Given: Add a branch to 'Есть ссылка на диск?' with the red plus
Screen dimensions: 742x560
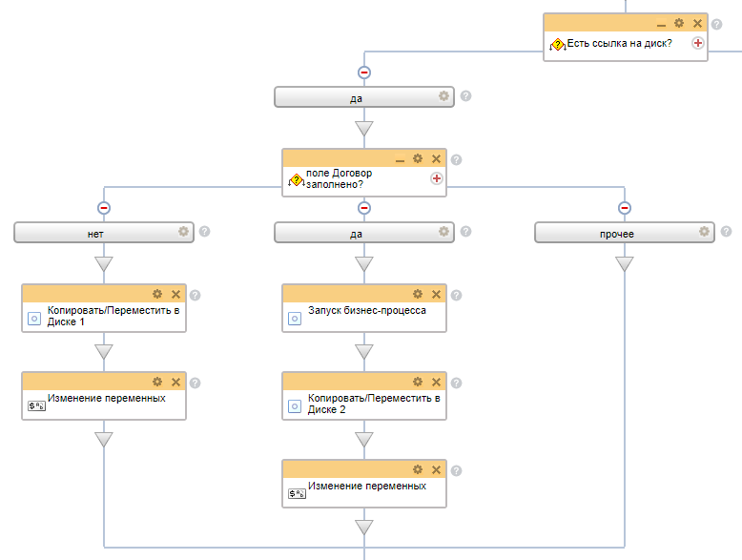Looking at the screenshot, I should click(697, 43).
